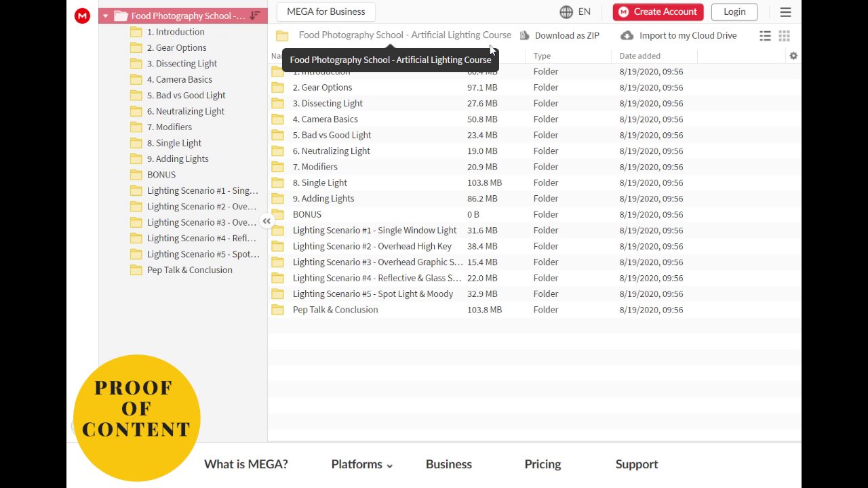Screen dimensions: 868x488
Task: Expand the Platforms footer menu
Action: click(x=362, y=464)
